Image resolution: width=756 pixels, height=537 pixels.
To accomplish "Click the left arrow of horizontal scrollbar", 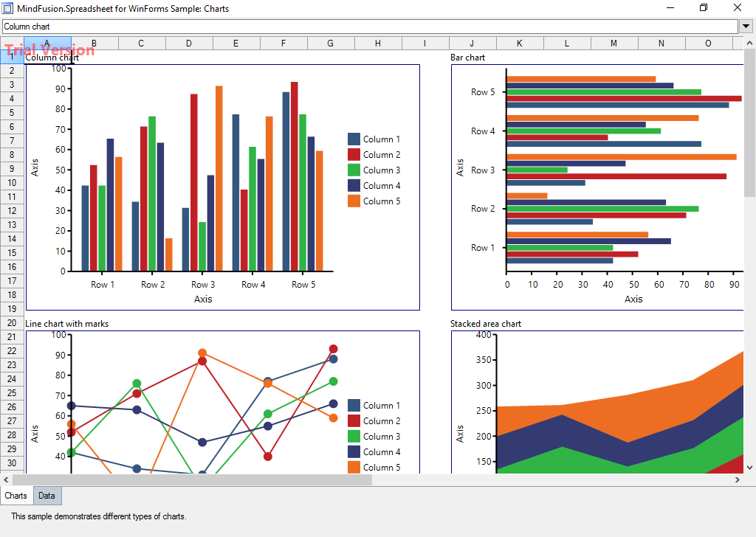I will click(5, 479).
